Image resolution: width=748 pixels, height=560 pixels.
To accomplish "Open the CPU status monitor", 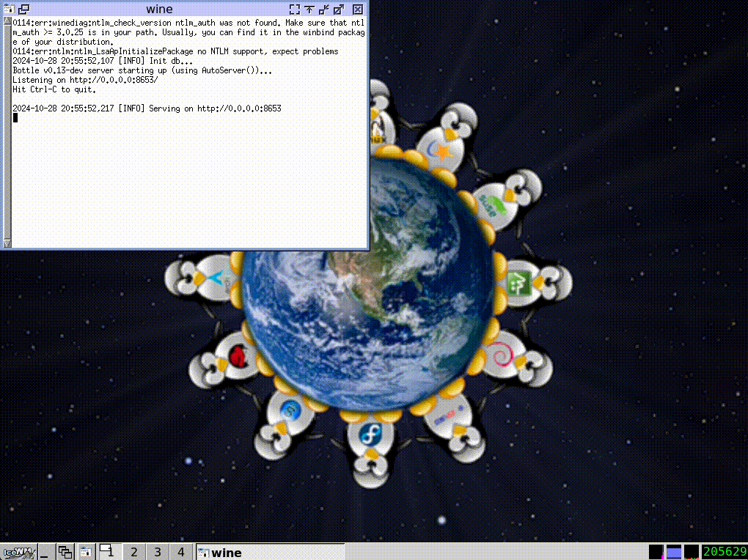I will pyautogui.click(x=656, y=552).
